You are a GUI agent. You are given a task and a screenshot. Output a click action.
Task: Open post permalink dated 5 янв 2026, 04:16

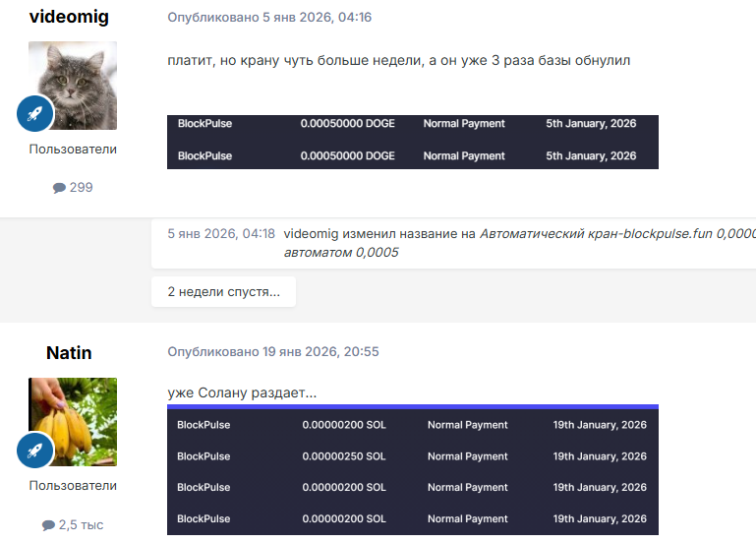click(269, 18)
